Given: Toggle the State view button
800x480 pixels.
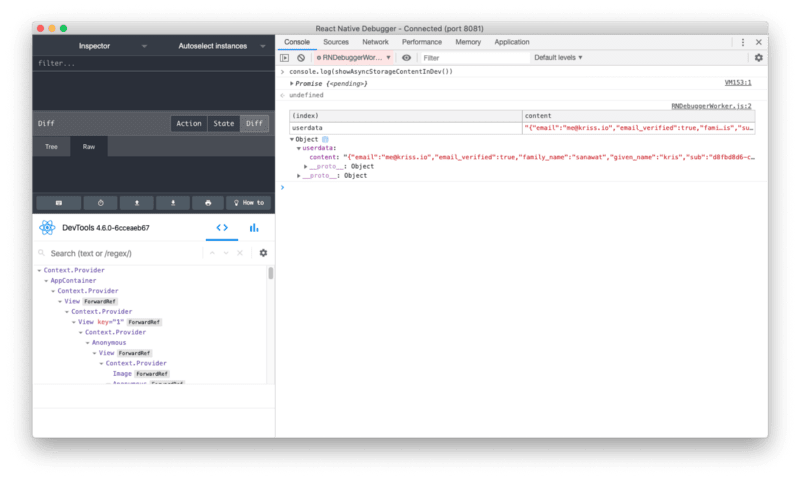Looking at the screenshot, I should click(223, 124).
